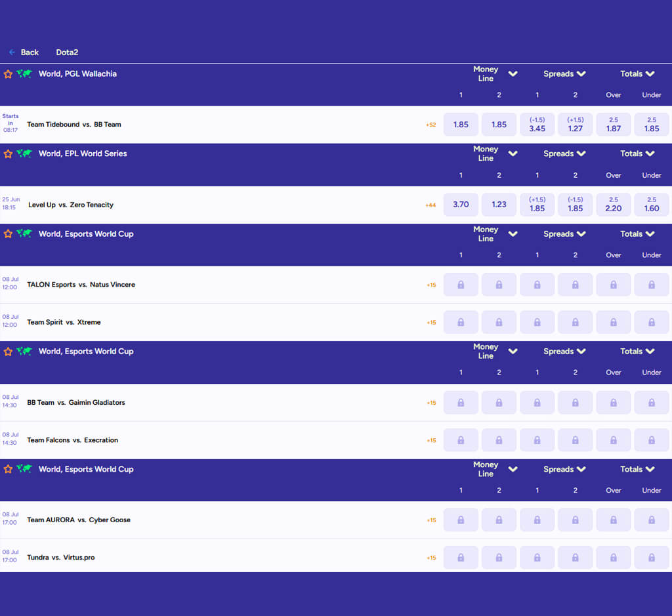The width and height of the screenshot is (672, 616).
Task: Click the locked Over total for Team Falcons
Action: [x=614, y=440]
